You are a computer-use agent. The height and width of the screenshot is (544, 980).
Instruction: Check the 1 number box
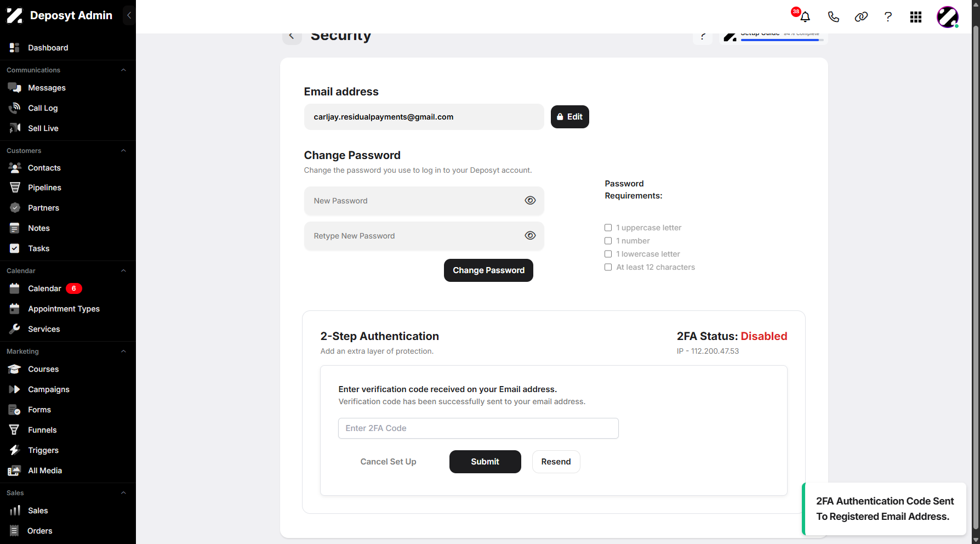(x=608, y=241)
